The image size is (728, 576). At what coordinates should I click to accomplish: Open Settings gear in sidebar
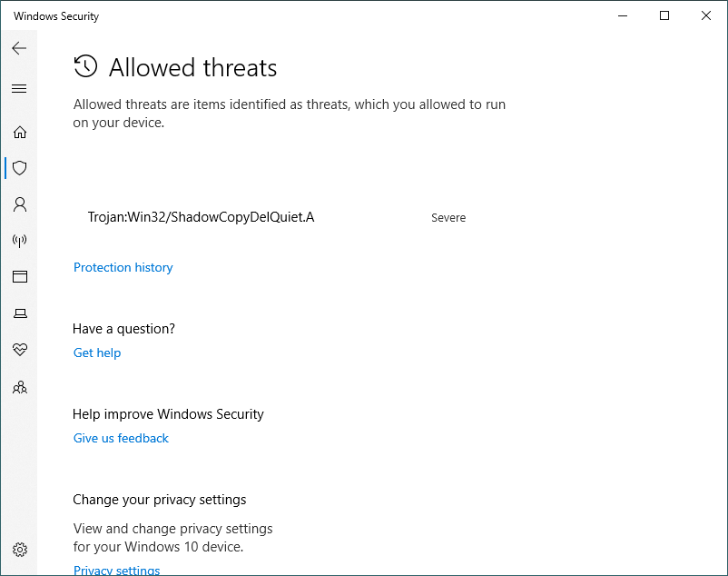[19, 550]
